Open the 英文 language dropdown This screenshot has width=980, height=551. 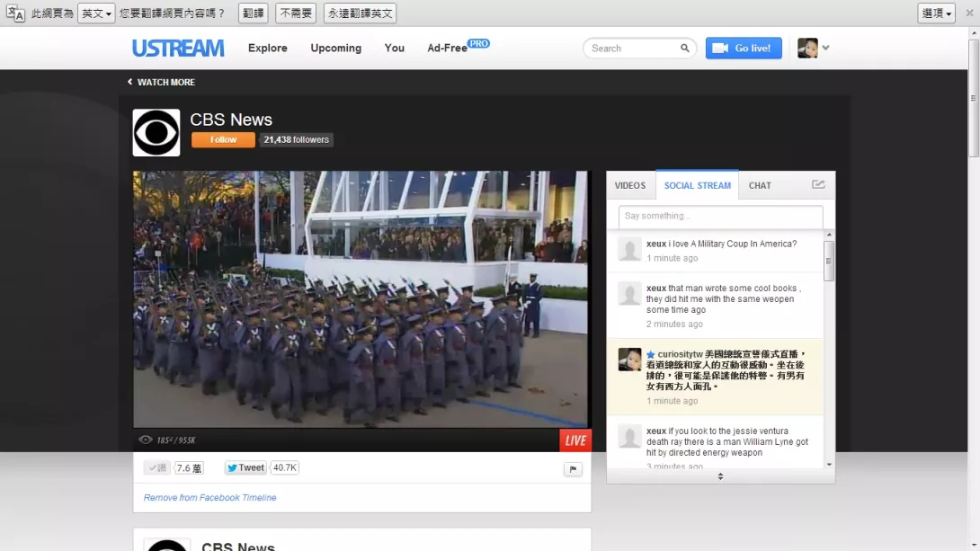click(x=96, y=13)
